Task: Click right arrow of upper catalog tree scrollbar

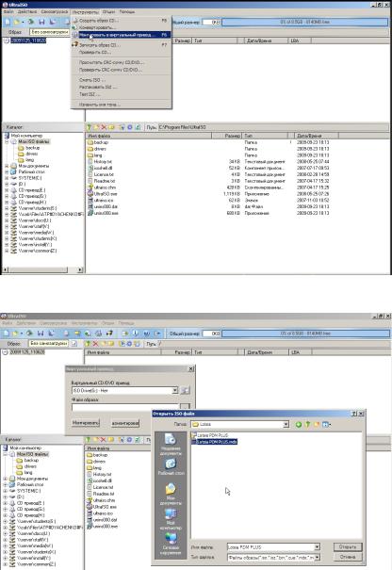Action: click(x=80, y=269)
